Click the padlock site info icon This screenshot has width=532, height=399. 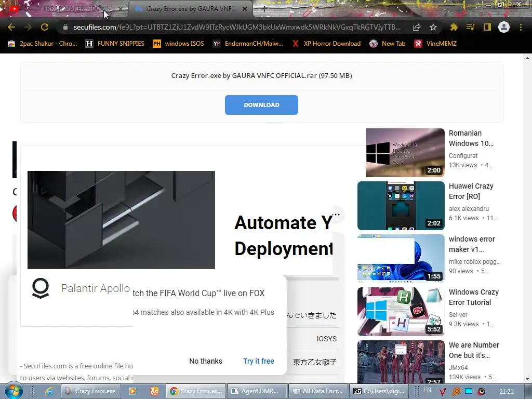coord(65,27)
